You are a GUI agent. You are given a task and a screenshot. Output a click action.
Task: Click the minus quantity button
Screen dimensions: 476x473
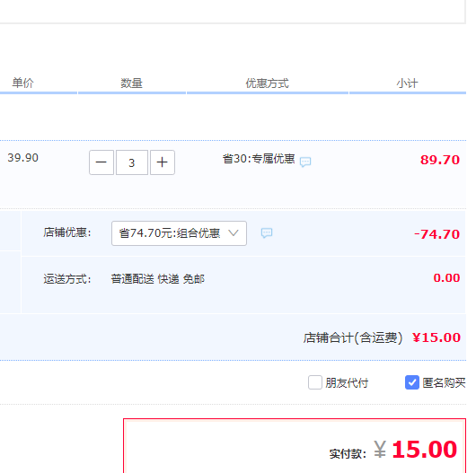pos(101,162)
